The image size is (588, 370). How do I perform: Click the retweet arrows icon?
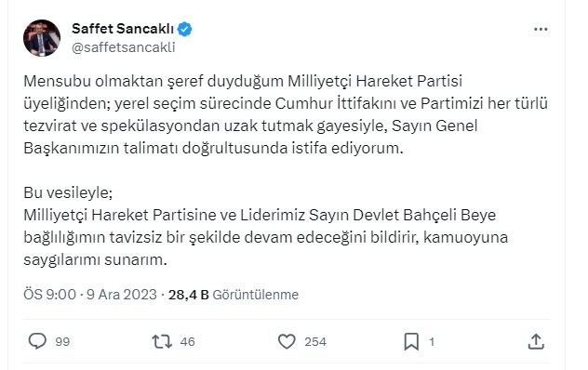tap(162, 341)
